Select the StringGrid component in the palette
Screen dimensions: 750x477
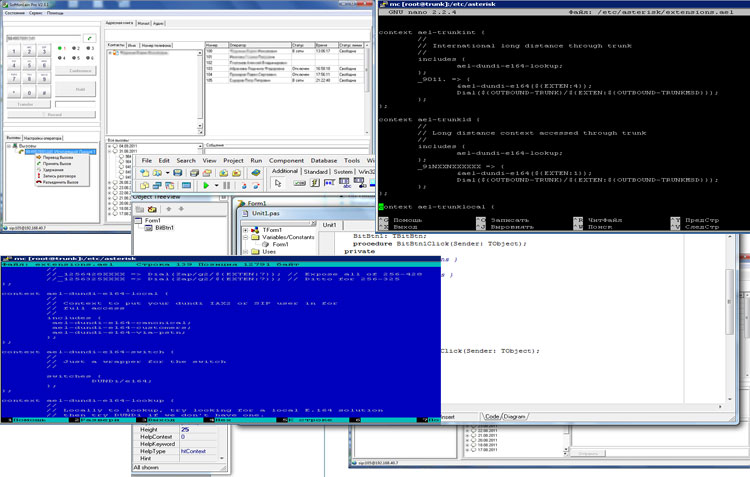tap(344, 183)
